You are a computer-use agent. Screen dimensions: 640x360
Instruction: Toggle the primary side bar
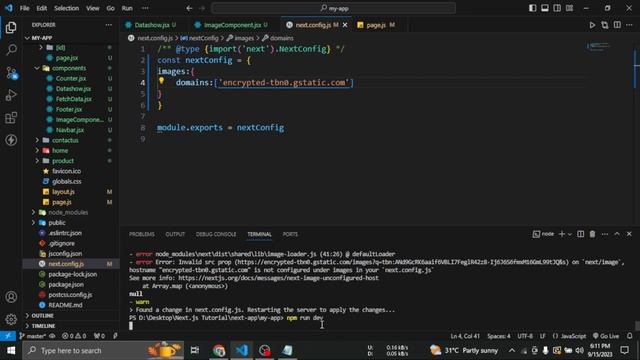click(533, 8)
